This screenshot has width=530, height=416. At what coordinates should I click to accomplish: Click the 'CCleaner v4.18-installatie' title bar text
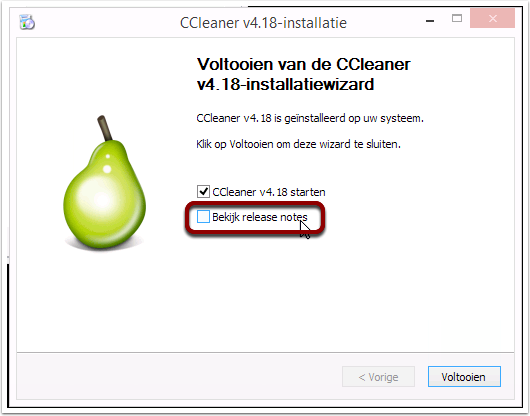[x=263, y=23]
